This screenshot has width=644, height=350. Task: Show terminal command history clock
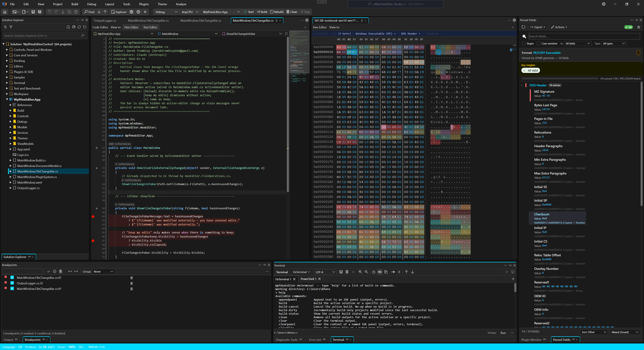tap(374, 272)
